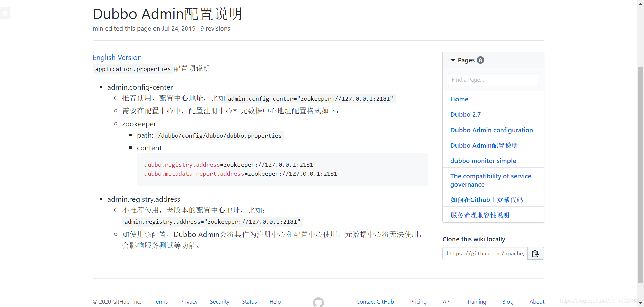Screen dimensions: 644x307
Task: Open 如何在Github上贡献代码 page
Action: [x=486, y=200]
